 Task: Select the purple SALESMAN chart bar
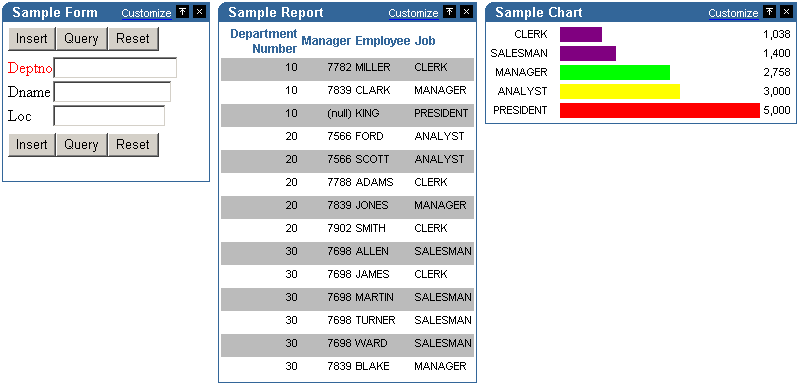click(588, 53)
